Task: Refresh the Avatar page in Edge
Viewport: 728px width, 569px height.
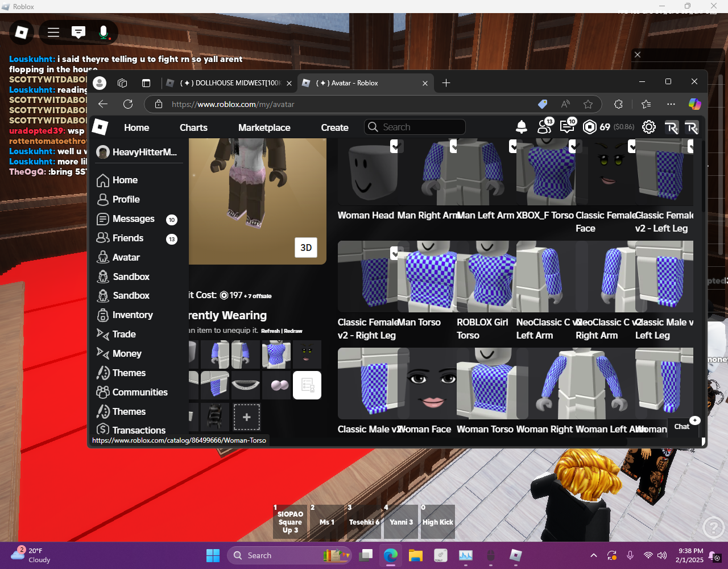Action: click(x=128, y=104)
